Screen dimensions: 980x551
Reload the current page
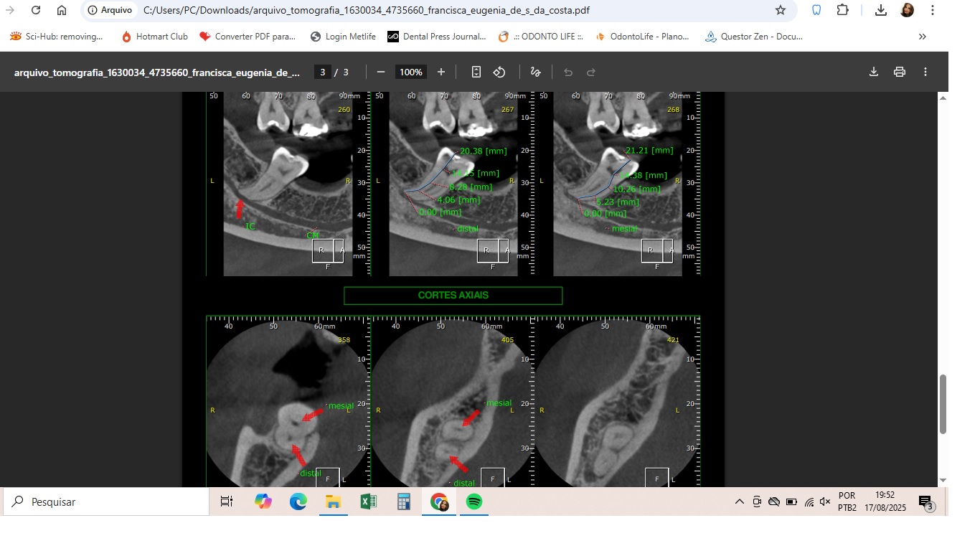[x=36, y=10]
